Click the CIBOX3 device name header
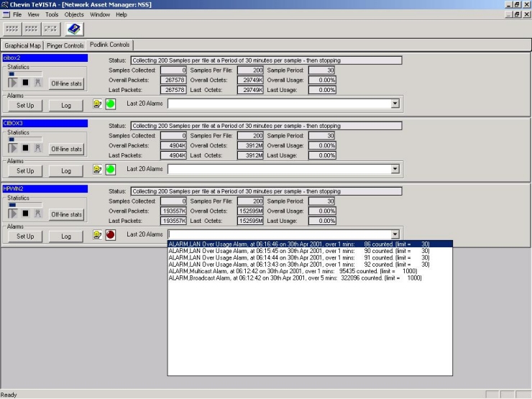532x399 pixels. coord(45,123)
